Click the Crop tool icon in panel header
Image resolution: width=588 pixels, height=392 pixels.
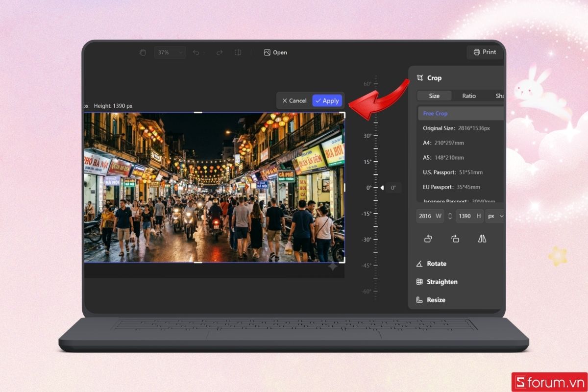[x=420, y=78]
